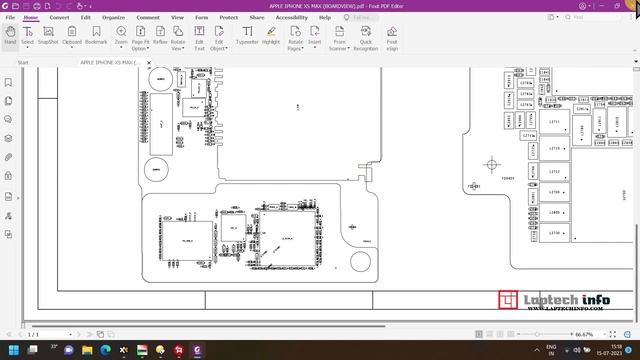640x360 pixels.
Task: Select continuous page view mode
Action: pyautogui.click(x=489, y=334)
